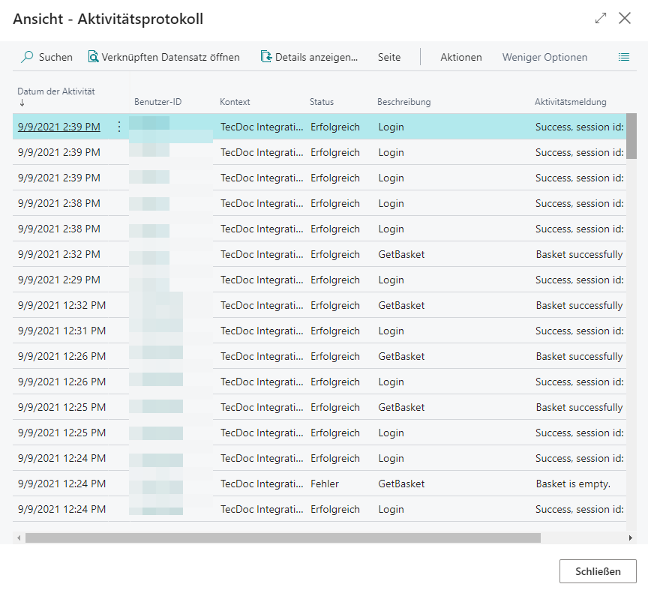Select the 'Basket is empty.' message cell
The image size is (648, 596).
click(x=573, y=484)
